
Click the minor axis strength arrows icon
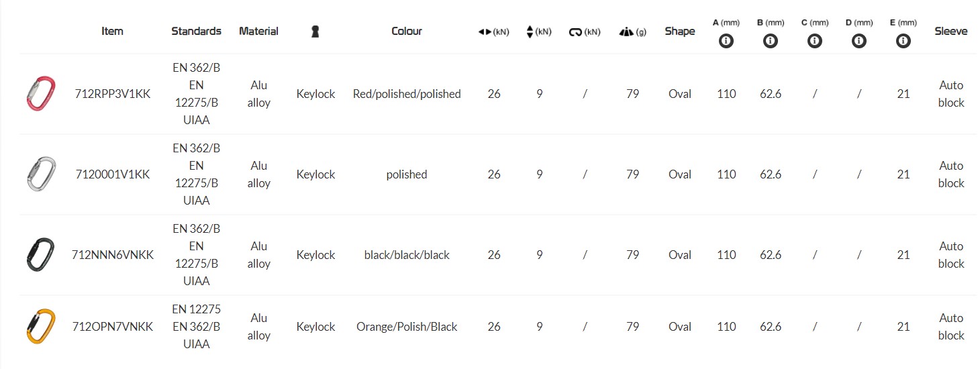pyautogui.click(x=530, y=32)
